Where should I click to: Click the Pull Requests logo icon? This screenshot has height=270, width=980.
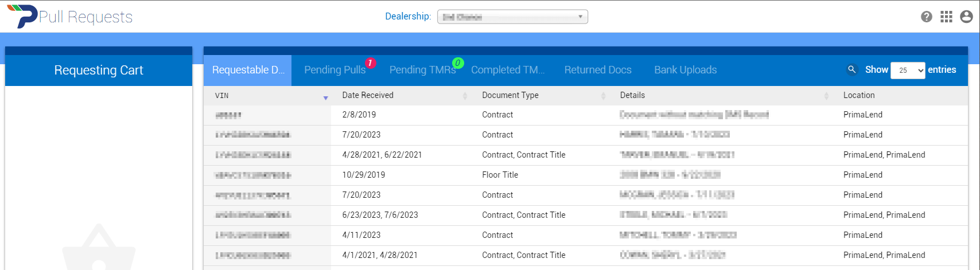click(21, 16)
